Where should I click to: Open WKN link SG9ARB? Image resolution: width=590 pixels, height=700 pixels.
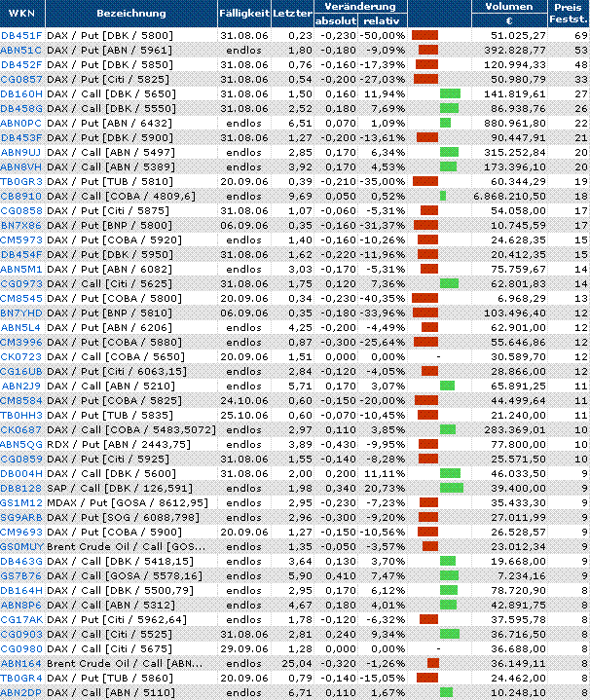click(21, 517)
